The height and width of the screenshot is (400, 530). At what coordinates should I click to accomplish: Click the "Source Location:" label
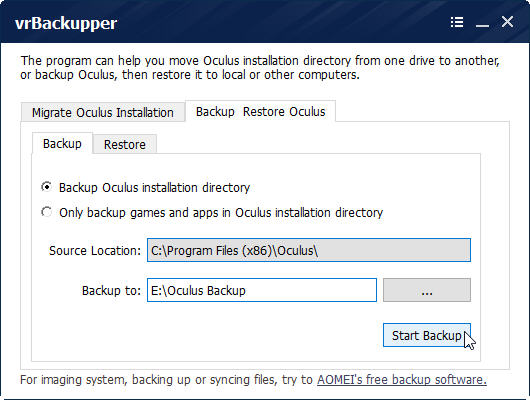tap(95, 251)
